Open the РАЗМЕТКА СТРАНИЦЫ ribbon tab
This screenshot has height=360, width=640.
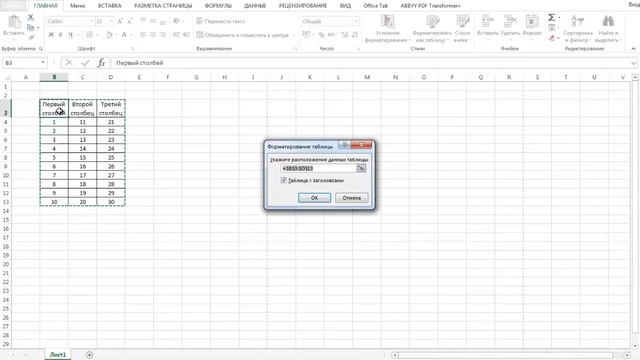coord(163,6)
